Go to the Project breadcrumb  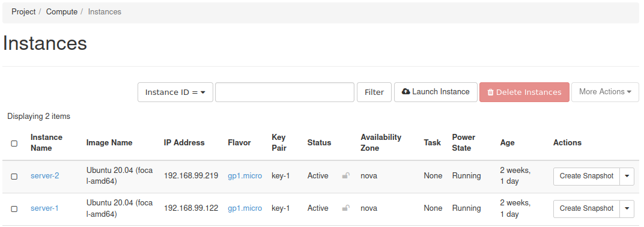tap(23, 12)
